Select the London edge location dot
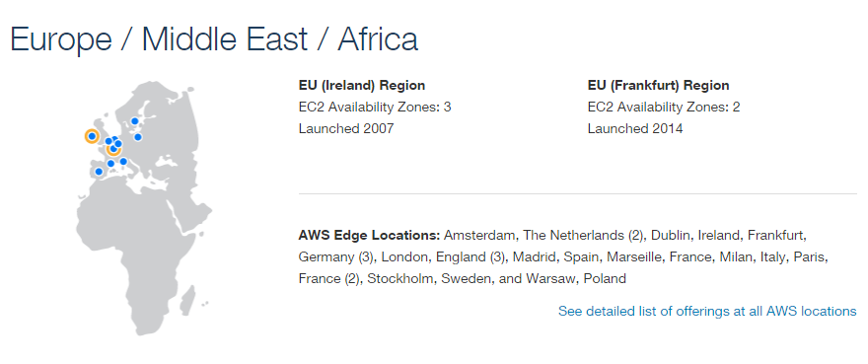This screenshot has width=868, height=364. click(x=108, y=141)
